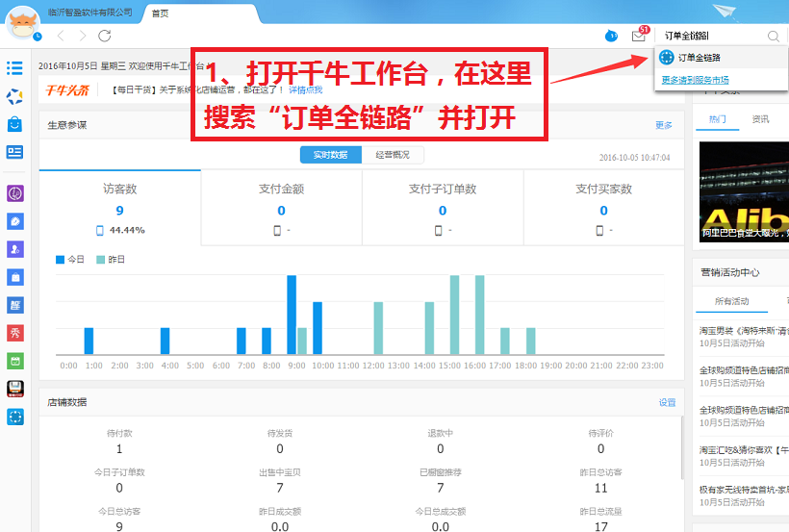The height and width of the screenshot is (532, 789).
Task: Go back with the left arrow
Action: (x=61, y=36)
